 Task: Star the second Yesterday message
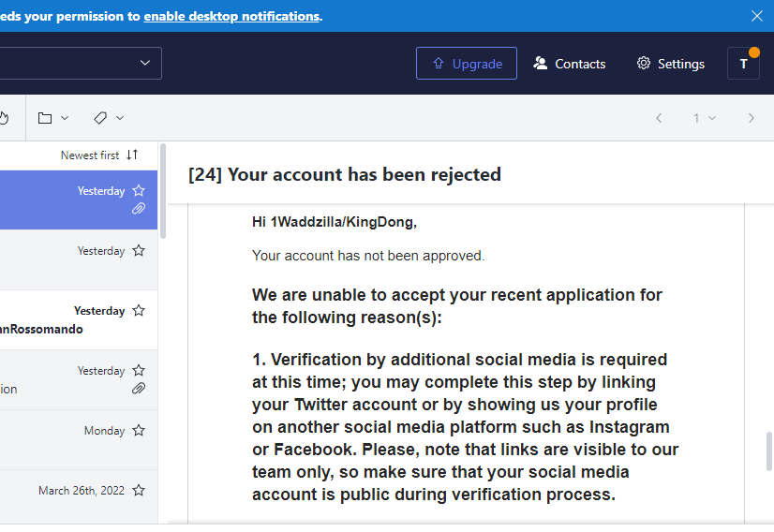139,250
